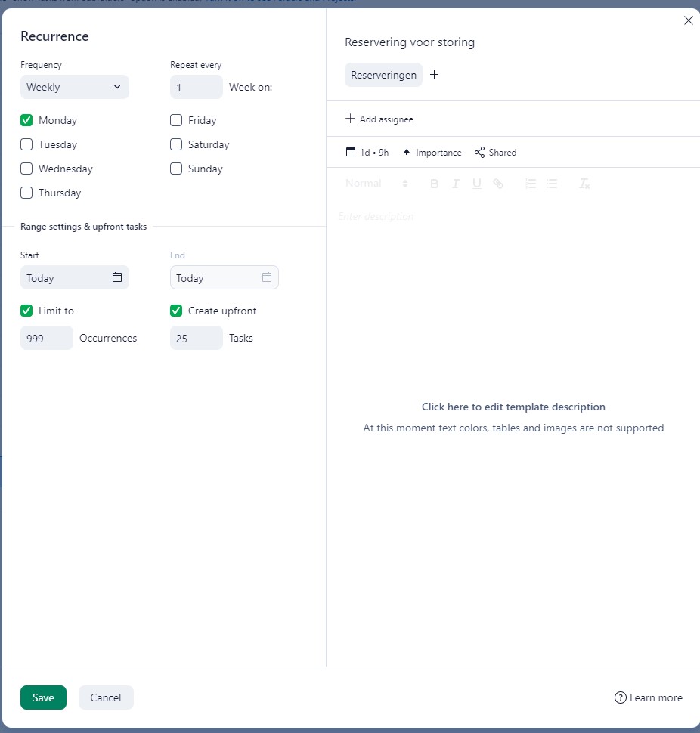Apply bulleted list formatting
The image size is (700, 733).
(x=552, y=184)
